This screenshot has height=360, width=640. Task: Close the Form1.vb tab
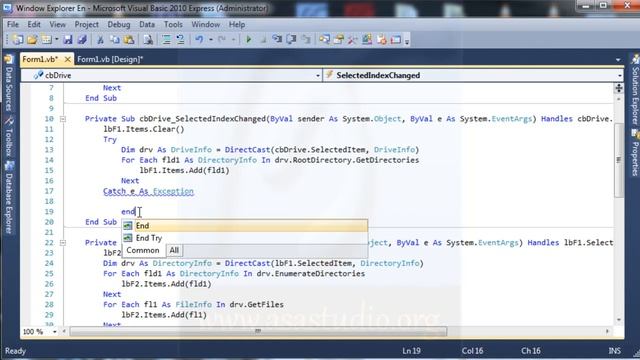[x=68, y=60]
